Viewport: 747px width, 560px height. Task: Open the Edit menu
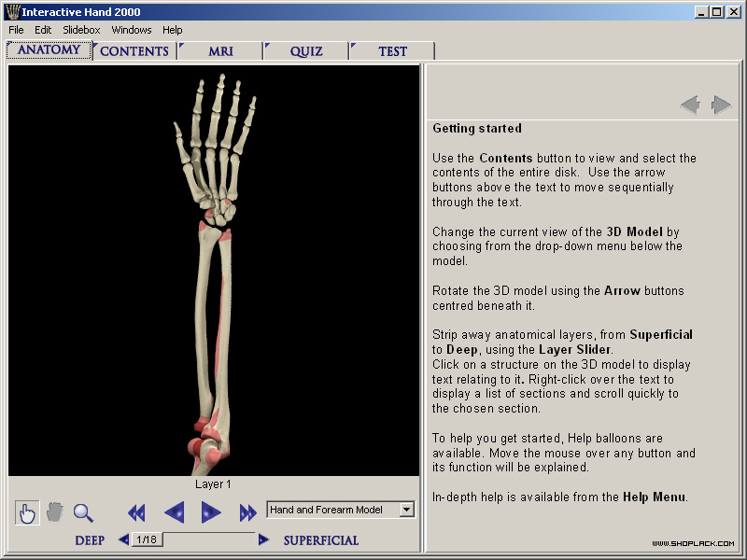click(x=43, y=30)
